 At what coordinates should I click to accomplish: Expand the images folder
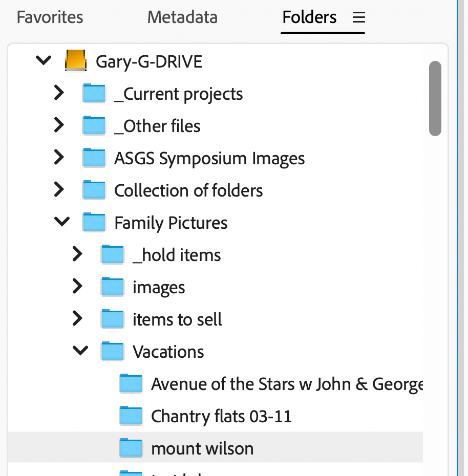[77, 286]
